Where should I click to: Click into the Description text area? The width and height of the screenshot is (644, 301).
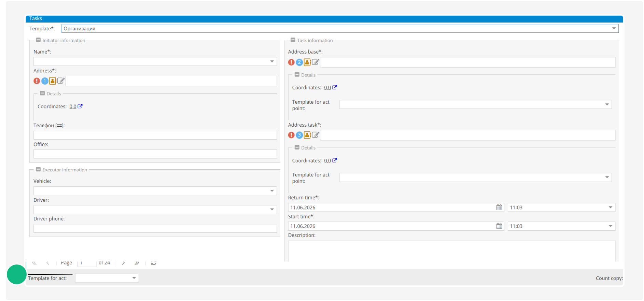(x=451, y=251)
